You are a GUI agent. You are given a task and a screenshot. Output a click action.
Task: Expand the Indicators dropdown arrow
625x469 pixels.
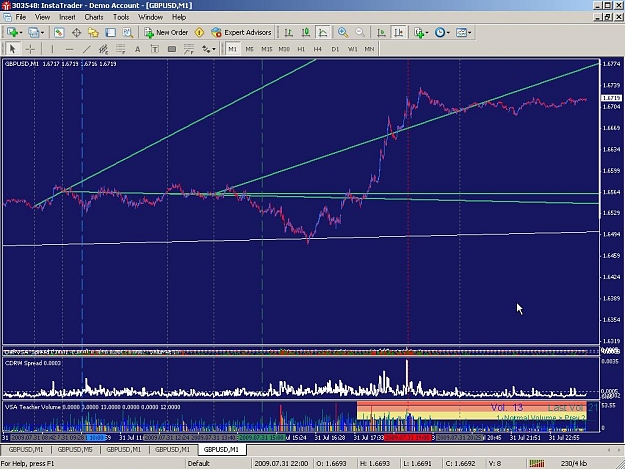coord(427,33)
